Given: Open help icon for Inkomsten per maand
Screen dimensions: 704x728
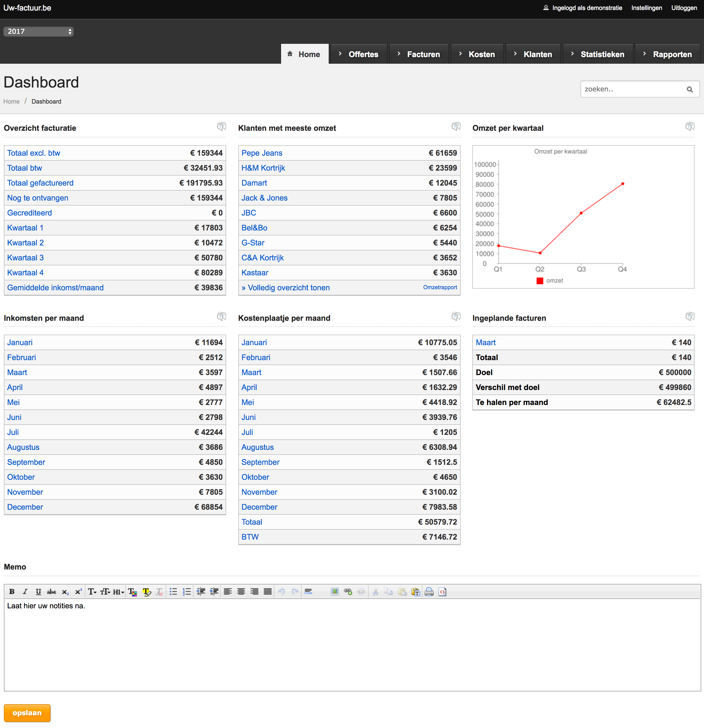Looking at the screenshot, I should click(x=221, y=316).
